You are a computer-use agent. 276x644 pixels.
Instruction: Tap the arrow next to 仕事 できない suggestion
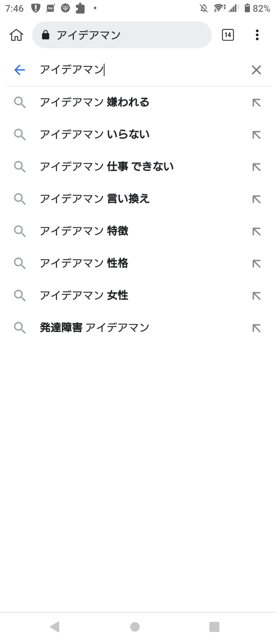256,167
